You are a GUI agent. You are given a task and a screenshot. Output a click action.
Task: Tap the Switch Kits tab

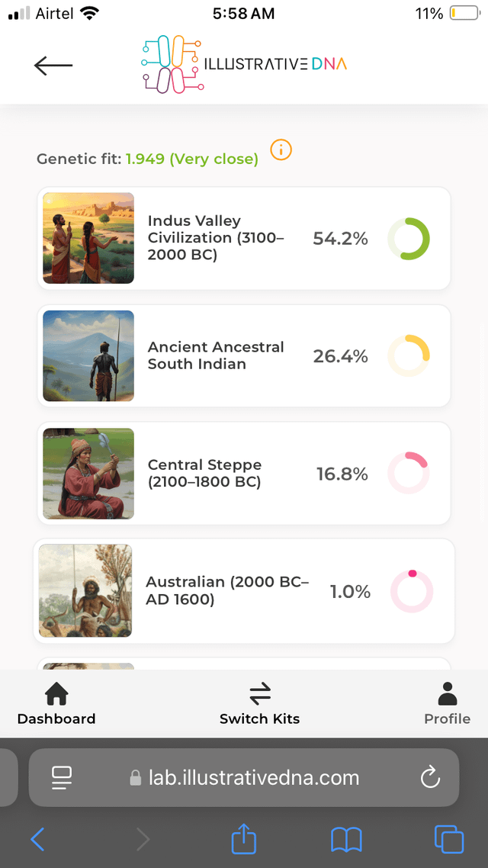click(x=259, y=704)
